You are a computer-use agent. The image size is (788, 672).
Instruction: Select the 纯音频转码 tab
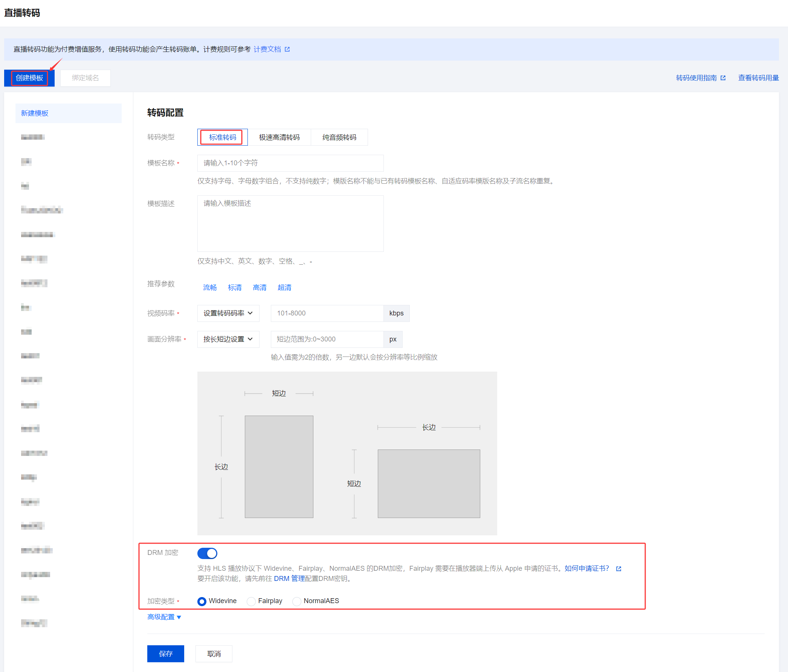339,137
